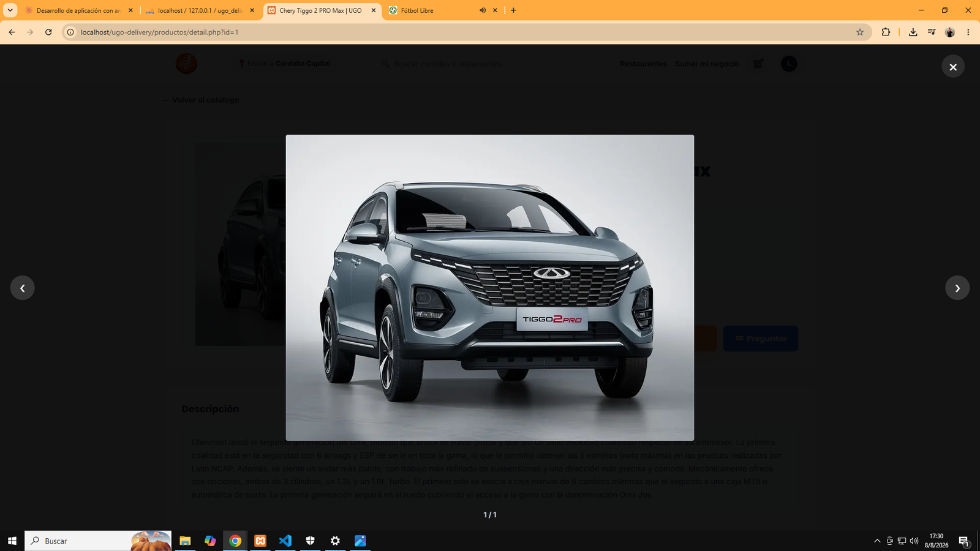The height and width of the screenshot is (551, 980).
Task: Go back to the previous page
Action: [x=12, y=32]
